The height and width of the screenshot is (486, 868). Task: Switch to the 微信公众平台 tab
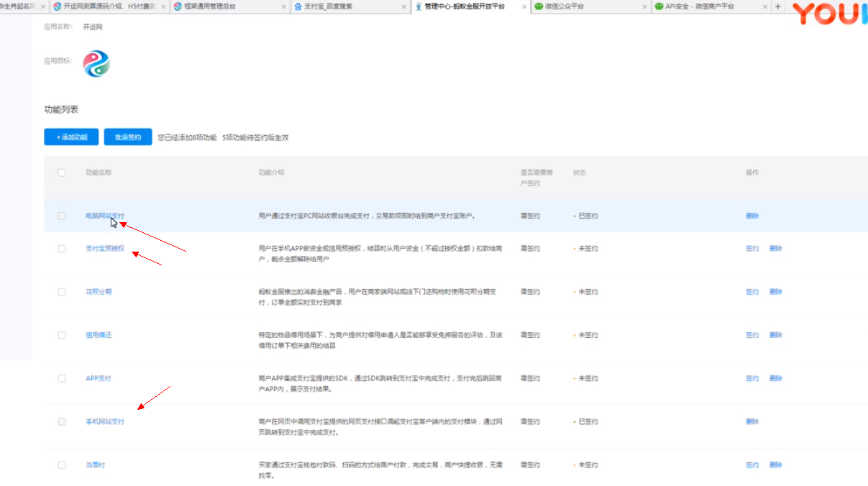[x=591, y=6]
